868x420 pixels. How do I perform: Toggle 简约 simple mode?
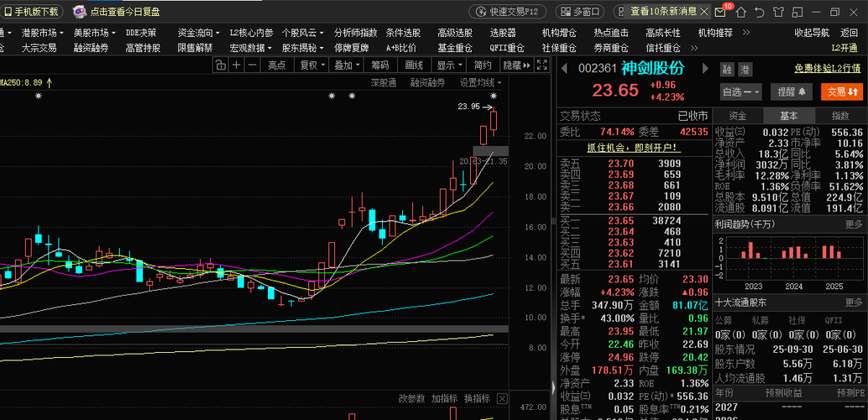click(483, 66)
